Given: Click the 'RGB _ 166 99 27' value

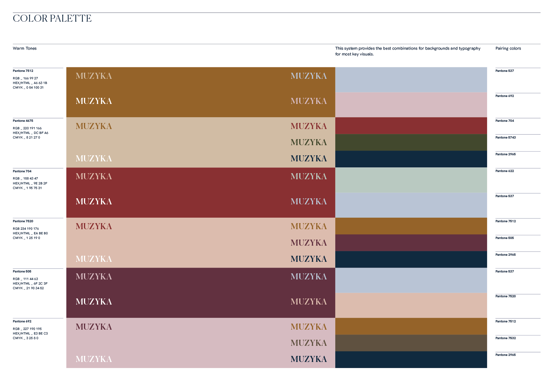Looking at the screenshot, I should click(25, 78).
